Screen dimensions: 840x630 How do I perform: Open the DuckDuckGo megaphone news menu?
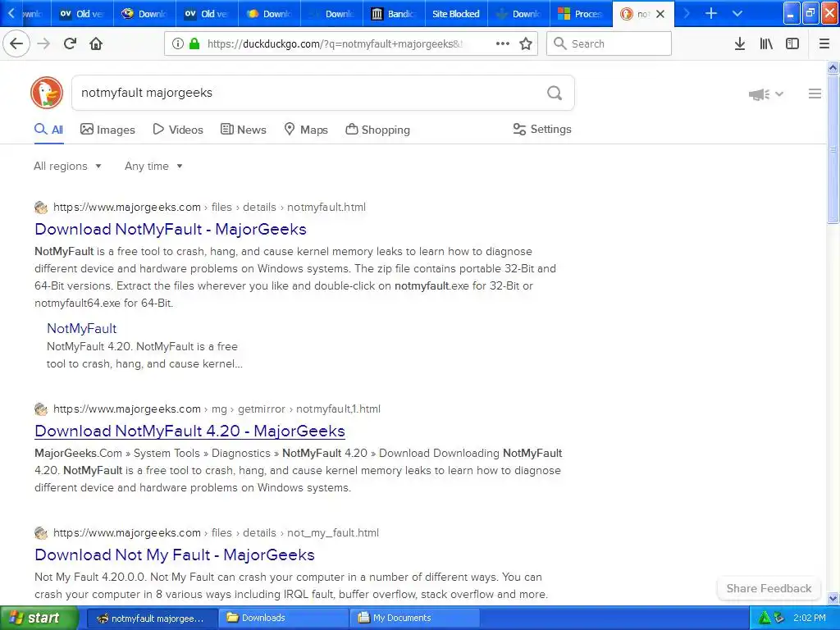(765, 94)
